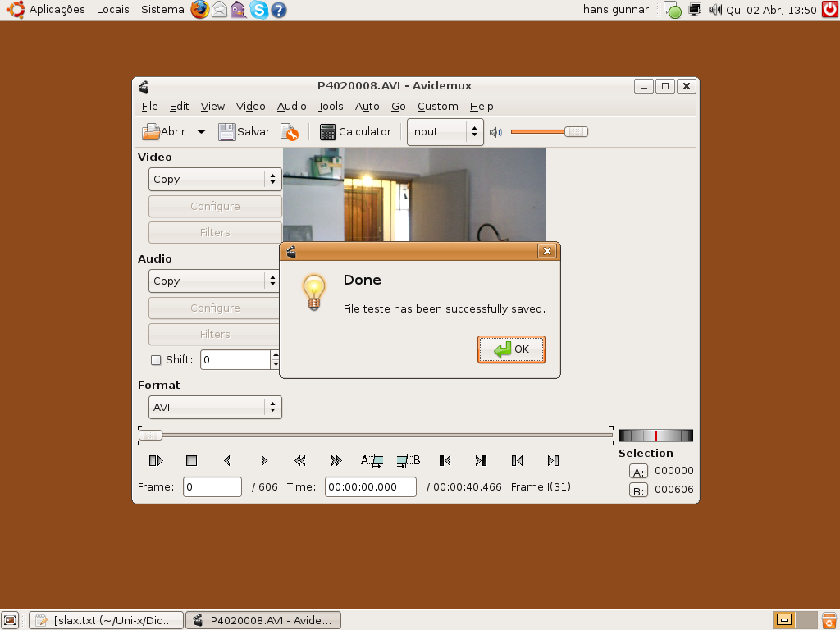Click Video Filters button

(x=215, y=232)
